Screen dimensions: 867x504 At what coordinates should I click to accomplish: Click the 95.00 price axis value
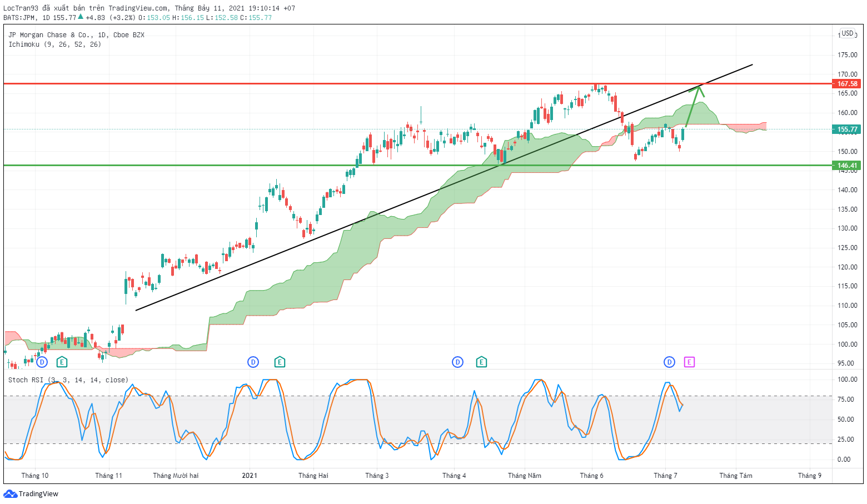[x=846, y=363]
